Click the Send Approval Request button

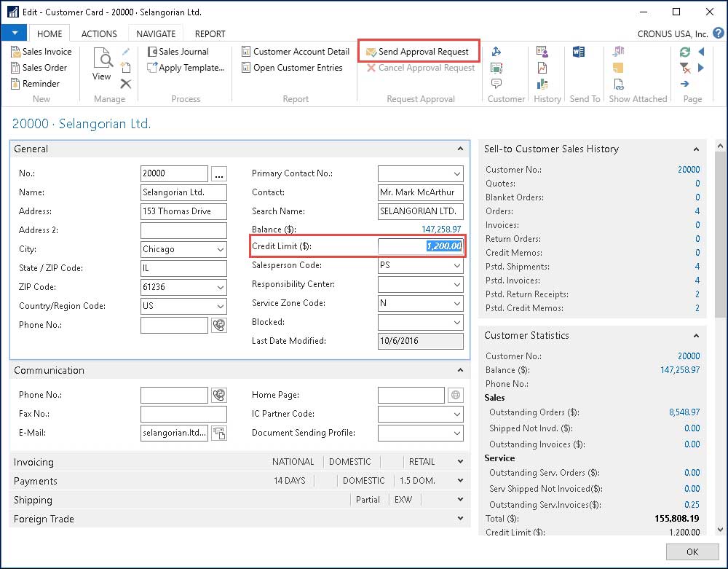pyautogui.click(x=418, y=52)
